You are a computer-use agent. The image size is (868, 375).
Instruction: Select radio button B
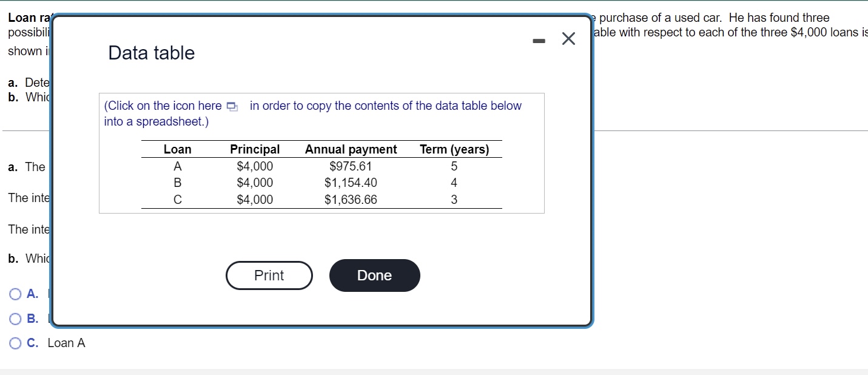[x=14, y=318]
